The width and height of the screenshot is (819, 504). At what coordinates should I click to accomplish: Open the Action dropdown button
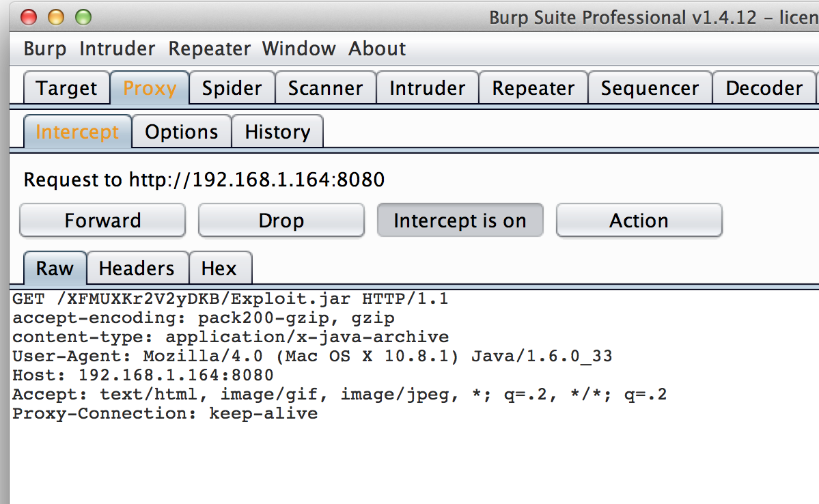pyautogui.click(x=639, y=221)
